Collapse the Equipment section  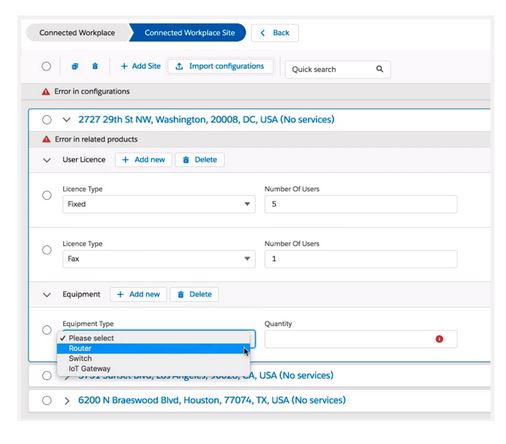click(47, 295)
